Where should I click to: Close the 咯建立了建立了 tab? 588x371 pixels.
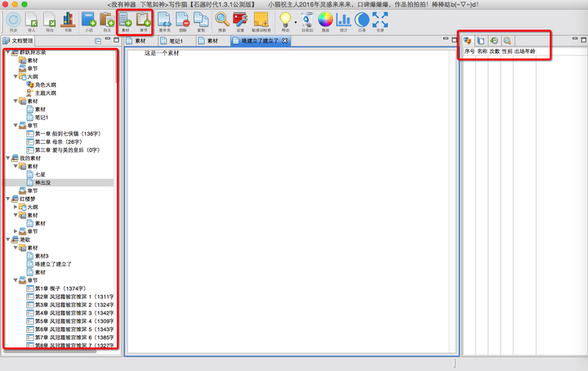(x=285, y=41)
